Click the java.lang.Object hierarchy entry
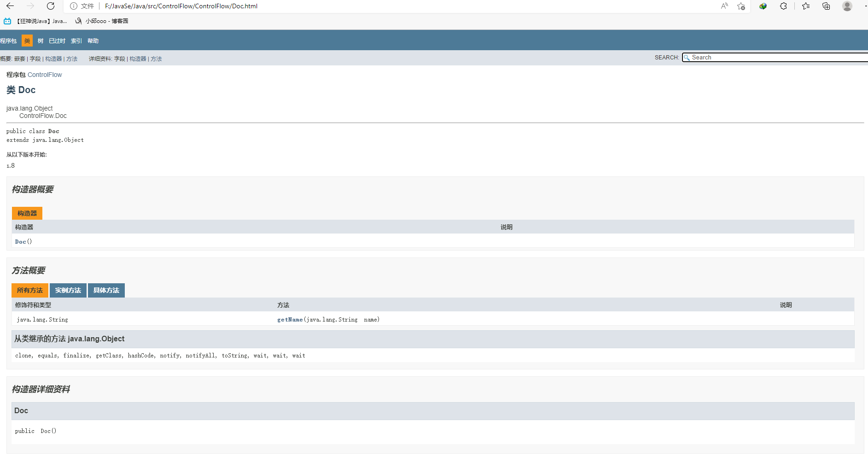The height and width of the screenshot is (456, 868). (x=29, y=109)
